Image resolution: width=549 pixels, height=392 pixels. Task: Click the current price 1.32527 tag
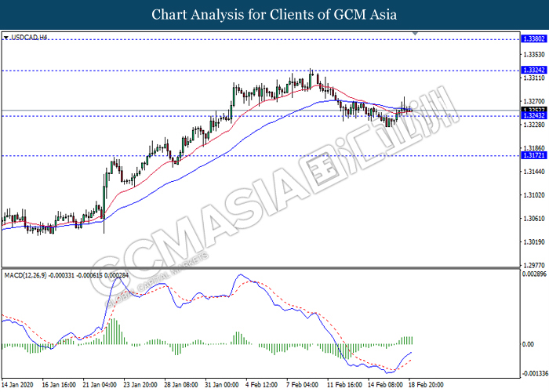[x=533, y=110]
